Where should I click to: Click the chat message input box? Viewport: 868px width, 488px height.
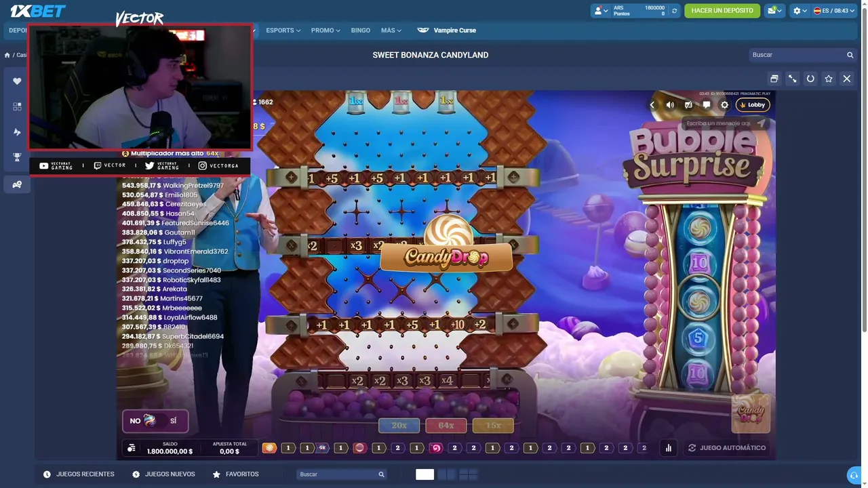pyautogui.click(x=719, y=123)
